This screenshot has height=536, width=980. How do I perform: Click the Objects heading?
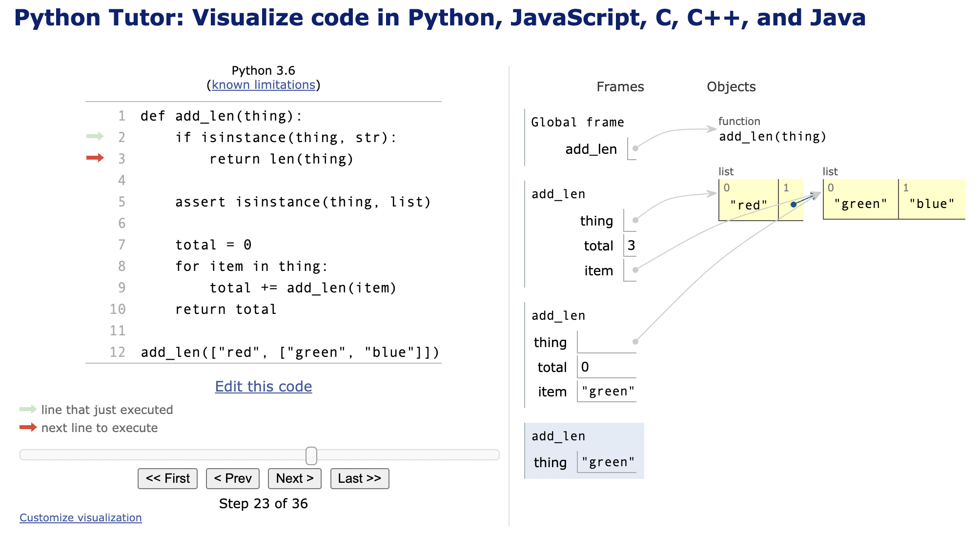(731, 87)
